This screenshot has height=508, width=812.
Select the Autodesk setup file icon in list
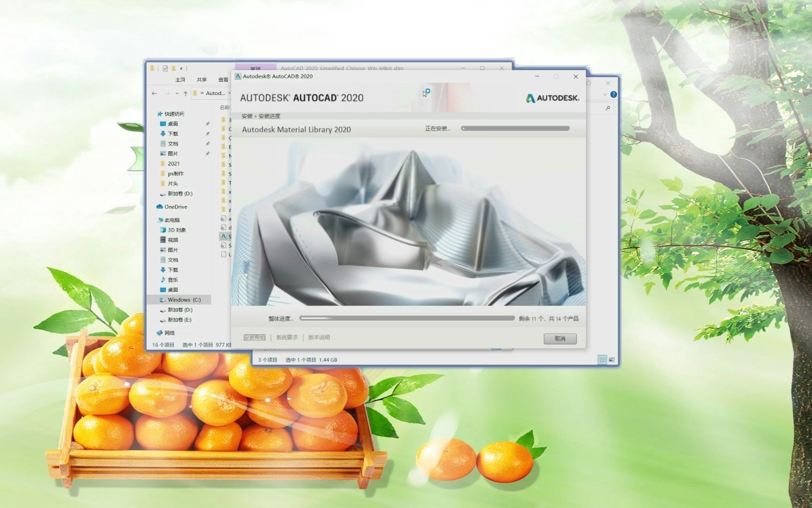point(224,237)
